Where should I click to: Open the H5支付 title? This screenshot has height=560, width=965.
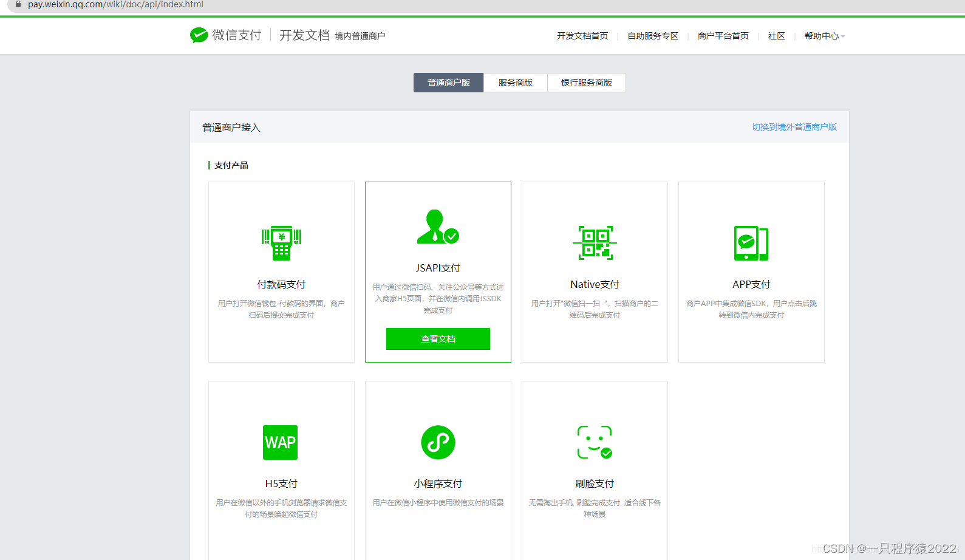(281, 483)
